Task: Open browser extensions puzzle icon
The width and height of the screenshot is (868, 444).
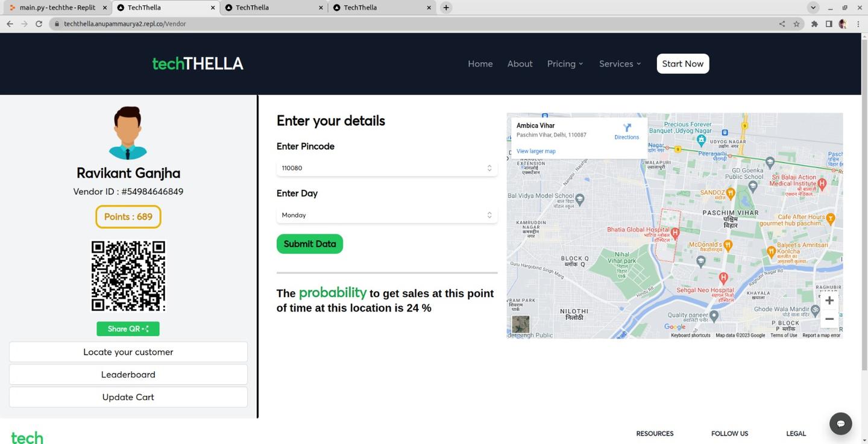Action: (x=814, y=24)
